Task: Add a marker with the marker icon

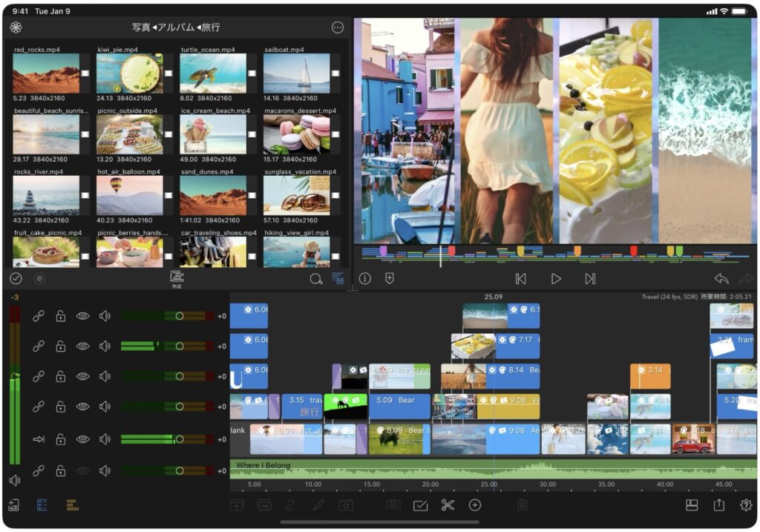Action: pos(390,279)
